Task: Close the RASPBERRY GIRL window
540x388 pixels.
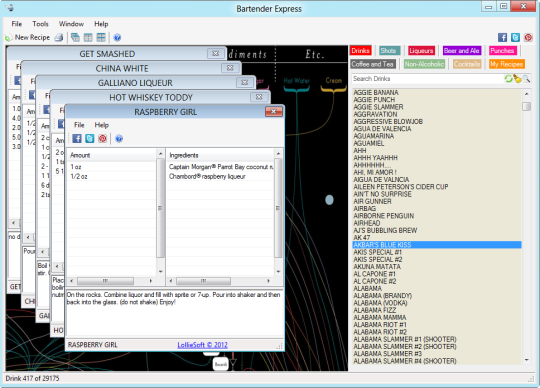Action: click(x=274, y=111)
